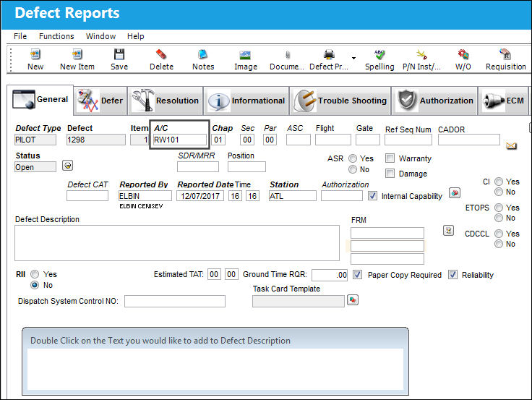Open the Functions menu
The width and height of the screenshot is (532, 400).
(x=56, y=36)
